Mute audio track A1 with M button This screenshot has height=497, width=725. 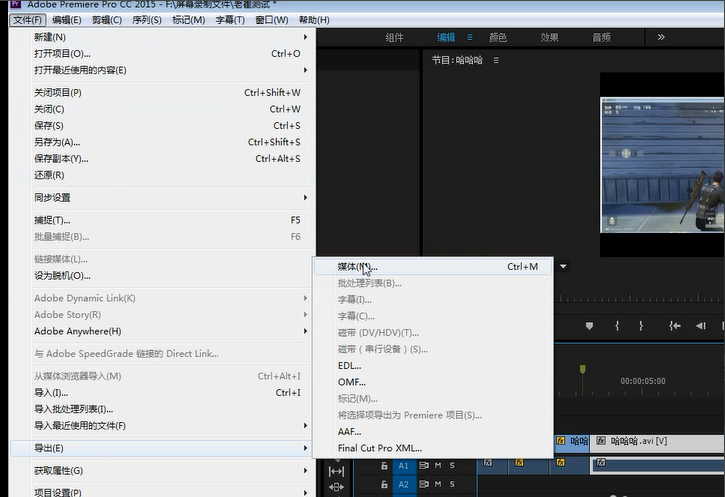tap(438, 465)
